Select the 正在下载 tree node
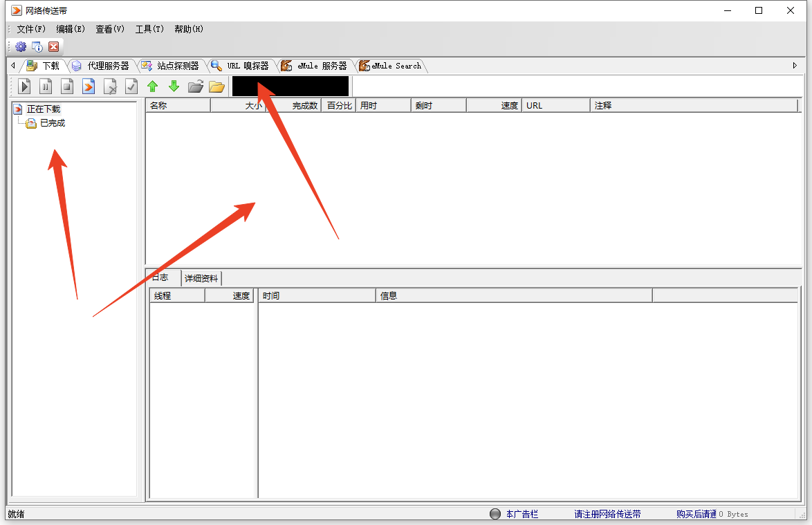The height and width of the screenshot is (525, 812). pyautogui.click(x=43, y=109)
